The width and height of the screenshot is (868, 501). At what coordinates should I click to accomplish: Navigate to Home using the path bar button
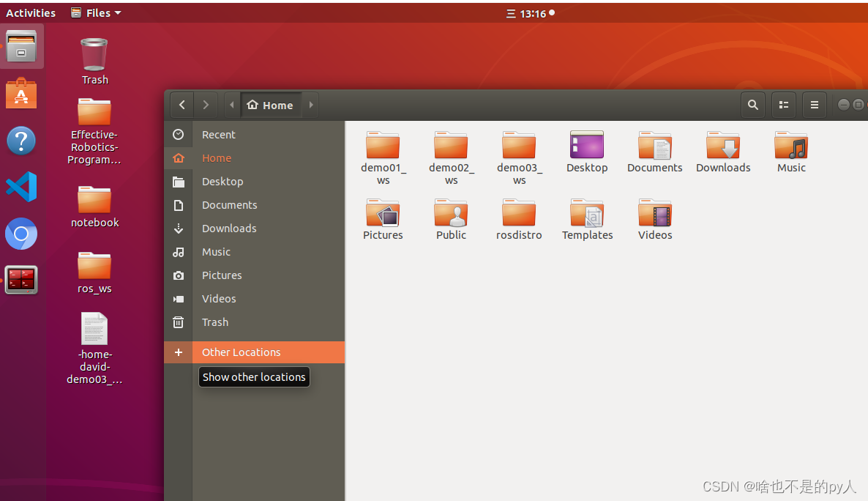[x=271, y=105]
